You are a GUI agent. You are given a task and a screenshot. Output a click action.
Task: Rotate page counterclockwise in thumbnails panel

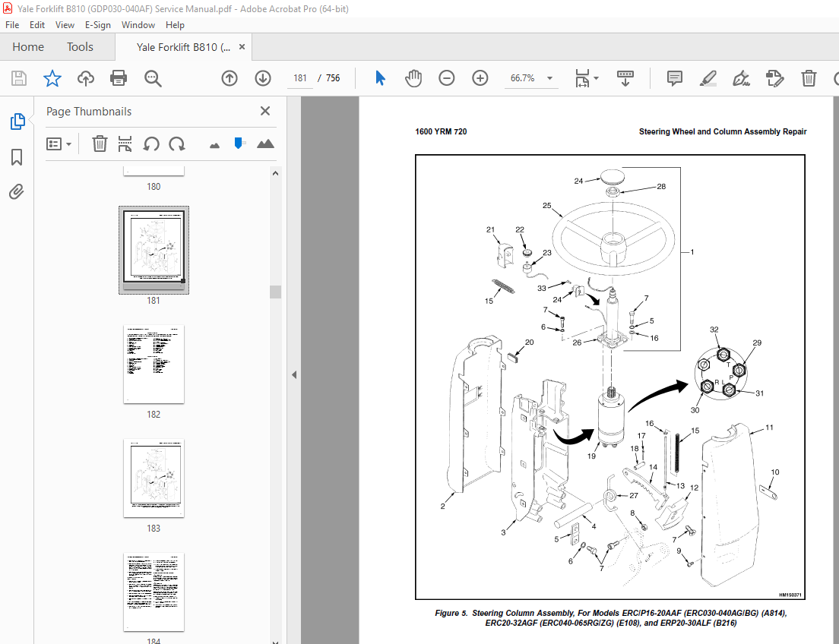(x=151, y=144)
